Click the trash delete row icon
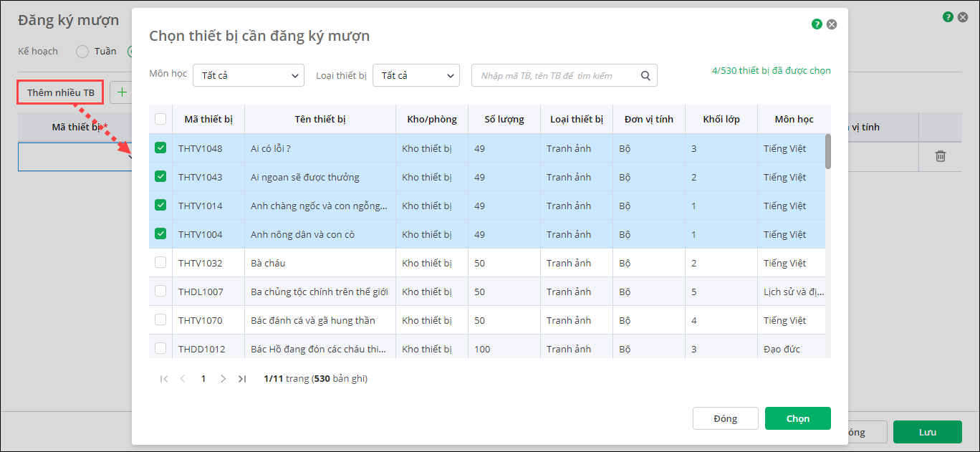Viewport: 980px width, 452px height. coord(941,156)
